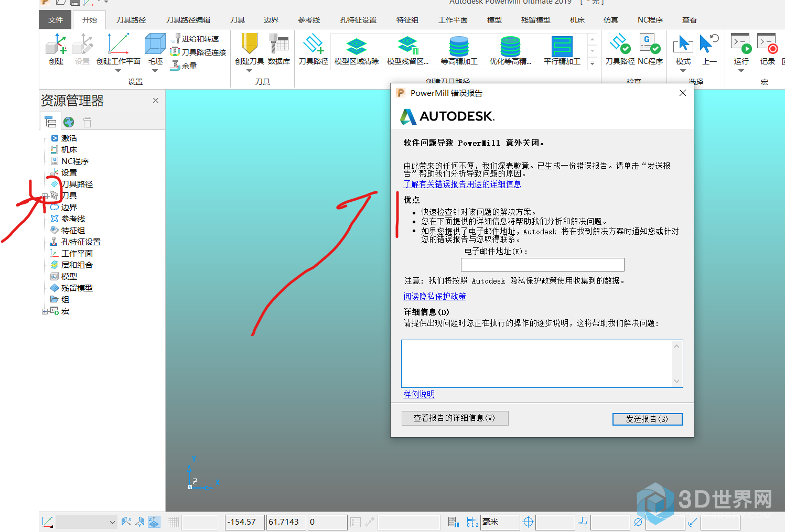Select 平行精加工 raster finishing strategy

[x=562, y=51]
